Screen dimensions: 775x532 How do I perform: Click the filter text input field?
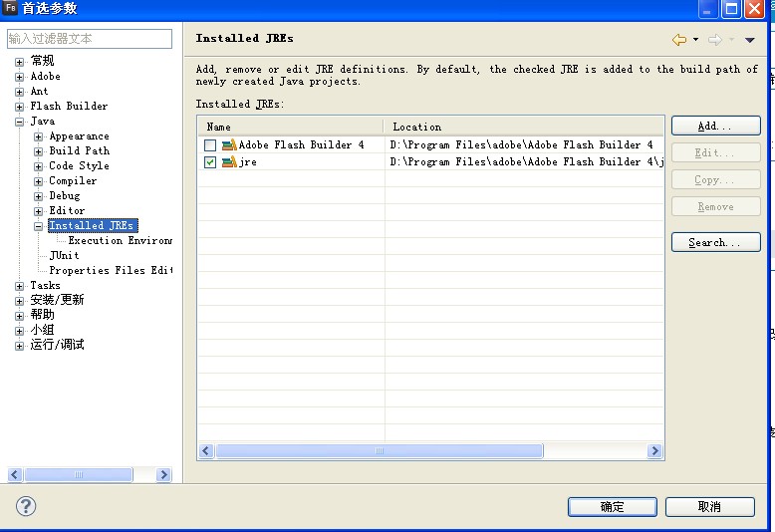[x=90, y=39]
